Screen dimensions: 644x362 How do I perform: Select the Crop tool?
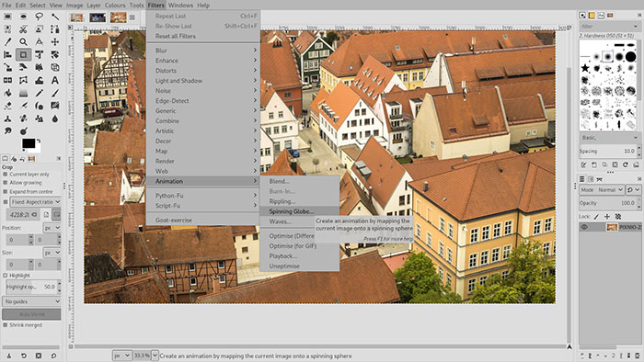tap(23, 54)
